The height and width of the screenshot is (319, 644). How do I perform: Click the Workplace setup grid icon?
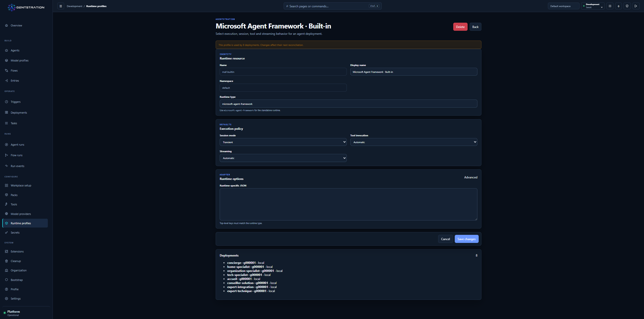7,185
